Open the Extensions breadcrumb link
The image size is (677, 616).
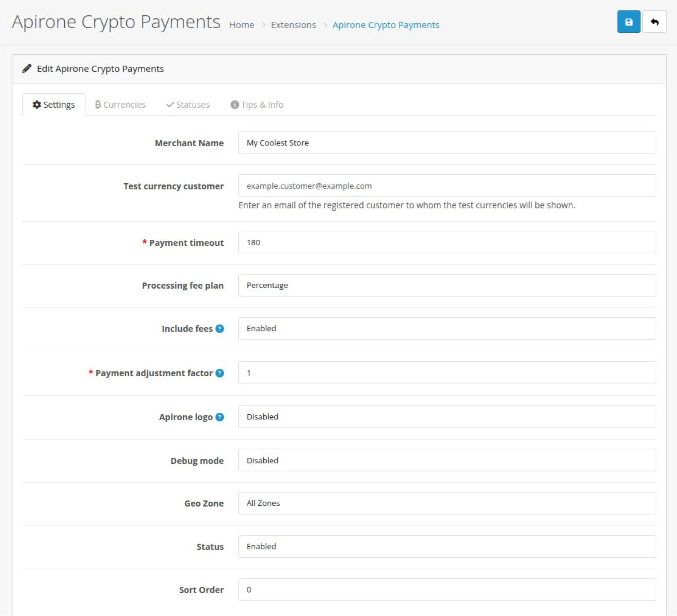coord(293,25)
